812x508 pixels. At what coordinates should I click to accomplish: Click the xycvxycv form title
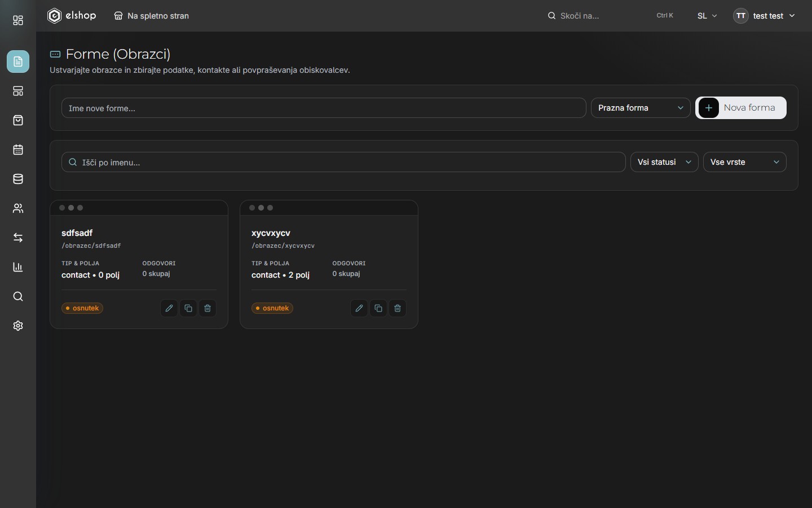coord(271,233)
